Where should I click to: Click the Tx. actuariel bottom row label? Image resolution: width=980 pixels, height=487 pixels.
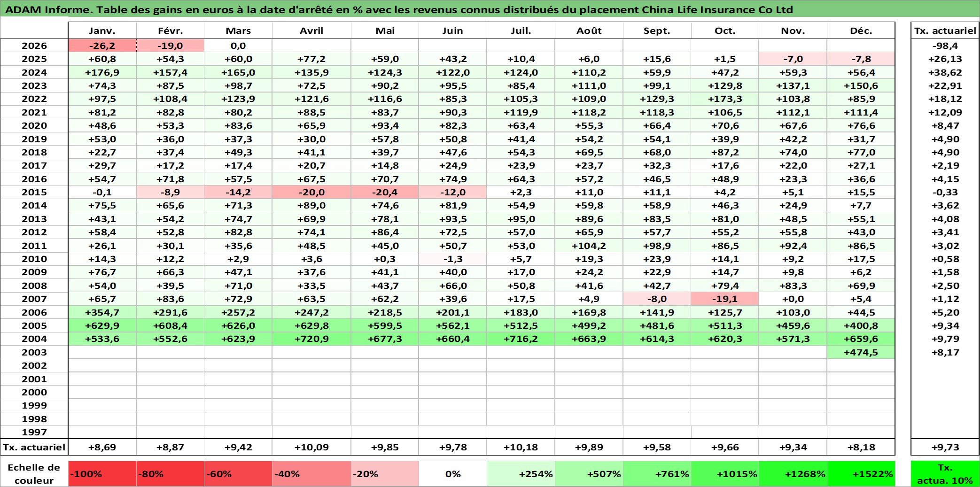[x=34, y=447]
